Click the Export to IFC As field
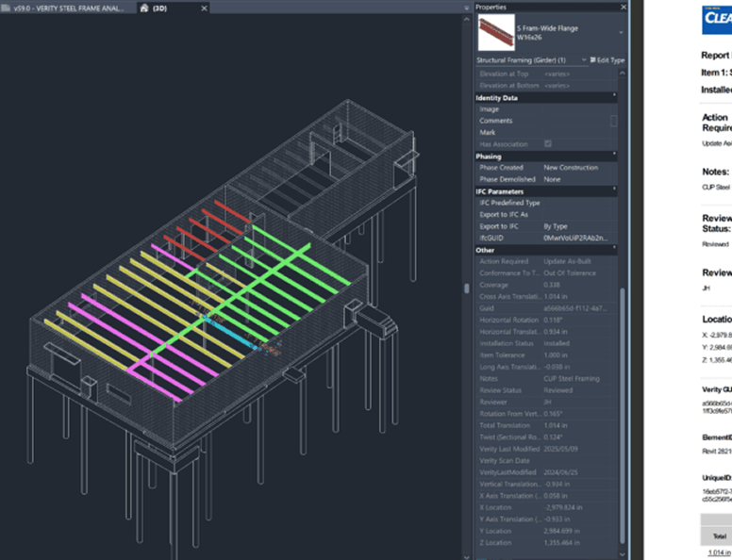The width and height of the screenshot is (732, 560). point(579,215)
